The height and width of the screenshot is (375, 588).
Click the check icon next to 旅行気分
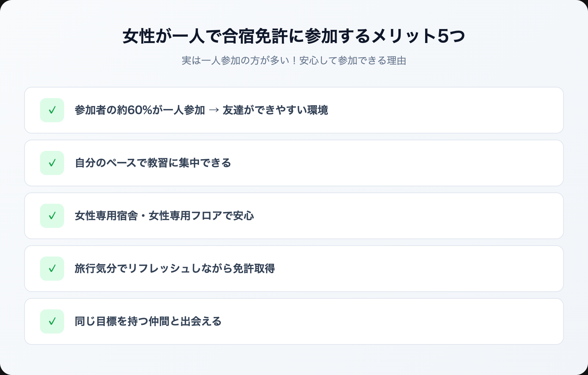[52, 269]
